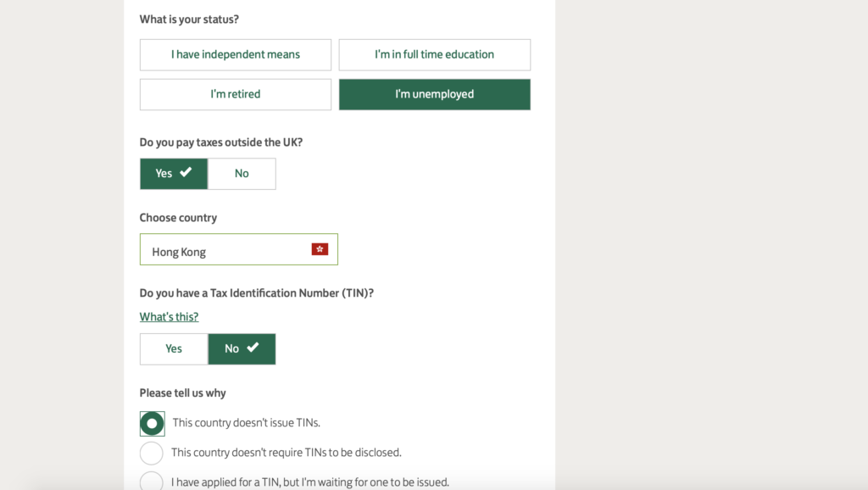Screen dimensions: 868x490
Task: Choose 'I'm in full time education' status
Action: pyautogui.click(x=435, y=55)
